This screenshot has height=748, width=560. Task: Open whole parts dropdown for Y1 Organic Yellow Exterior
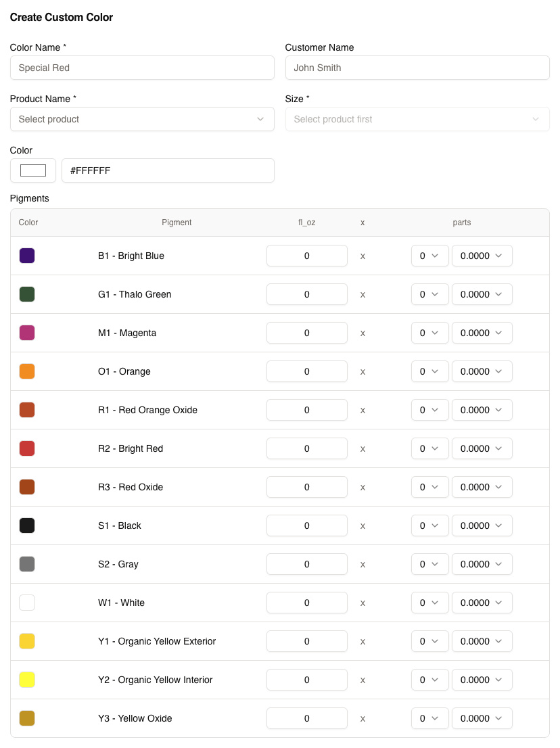tap(429, 641)
